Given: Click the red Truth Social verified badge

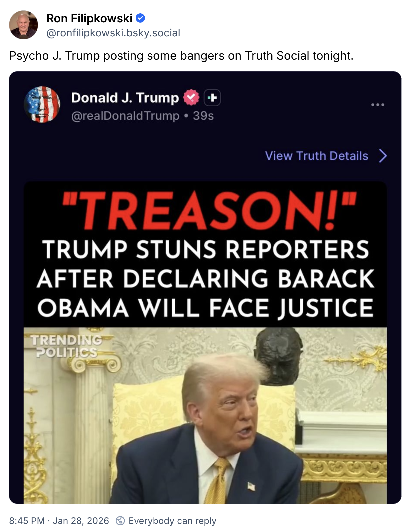Looking at the screenshot, I should click(191, 97).
